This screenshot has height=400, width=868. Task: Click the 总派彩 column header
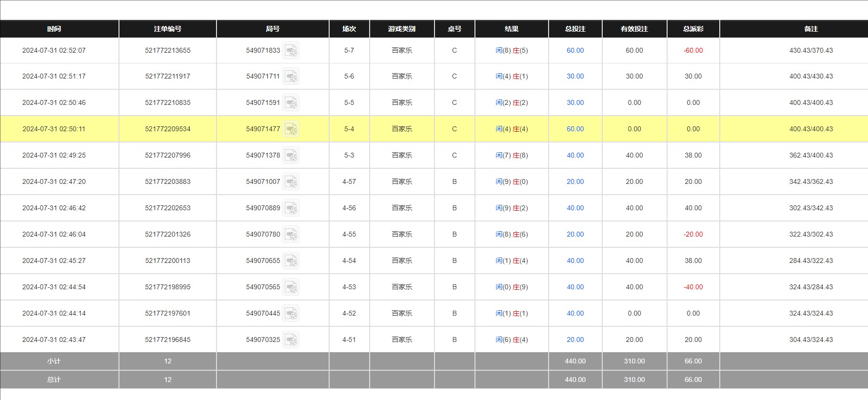(693, 29)
